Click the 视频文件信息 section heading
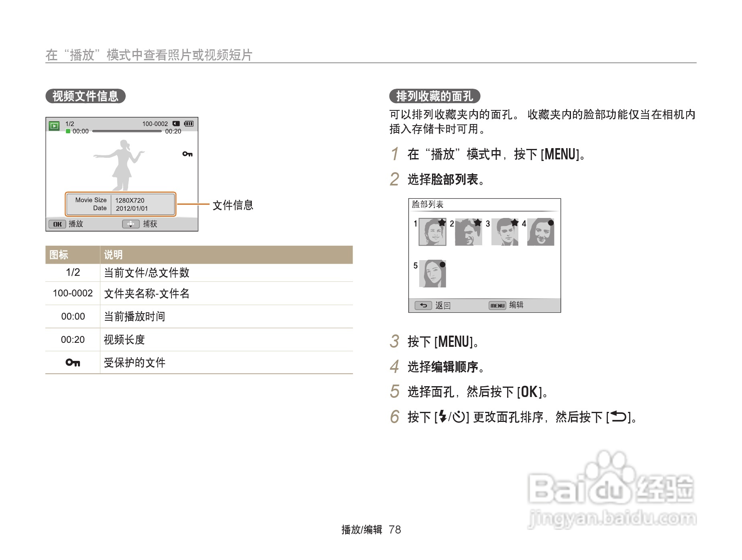 86,96
